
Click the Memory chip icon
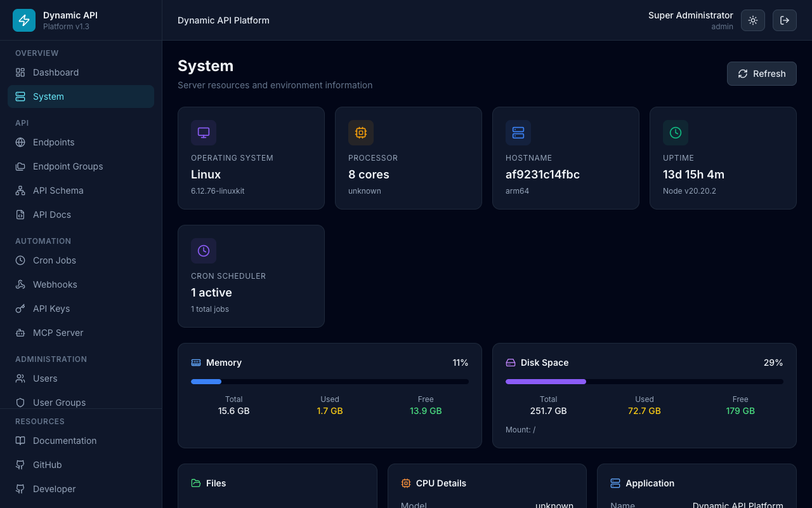click(196, 363)
